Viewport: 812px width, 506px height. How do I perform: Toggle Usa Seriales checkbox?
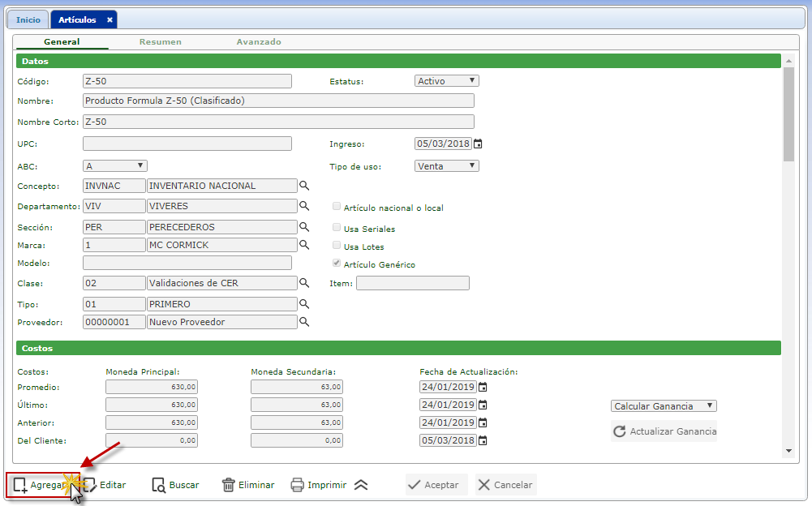[337, 228]
